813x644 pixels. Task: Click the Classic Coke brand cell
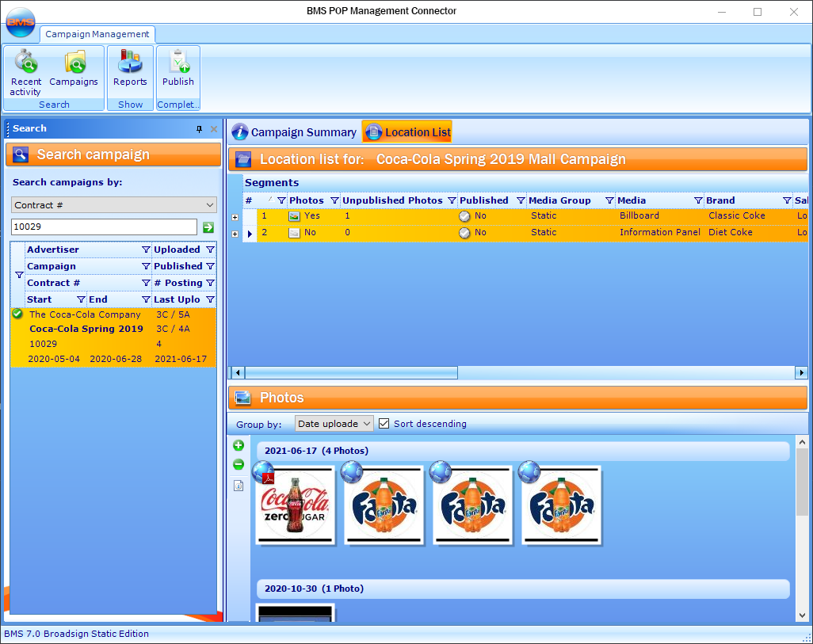click(x=737, y=215)
